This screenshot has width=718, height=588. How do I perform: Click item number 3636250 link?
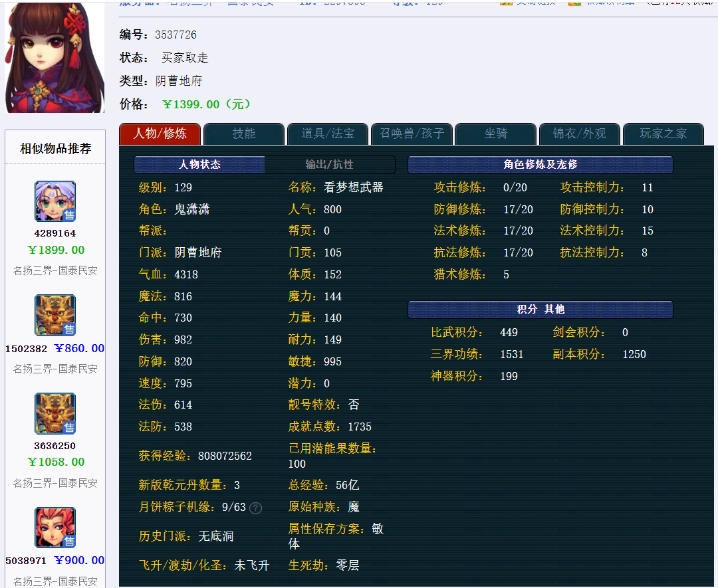tap(55, 446)
